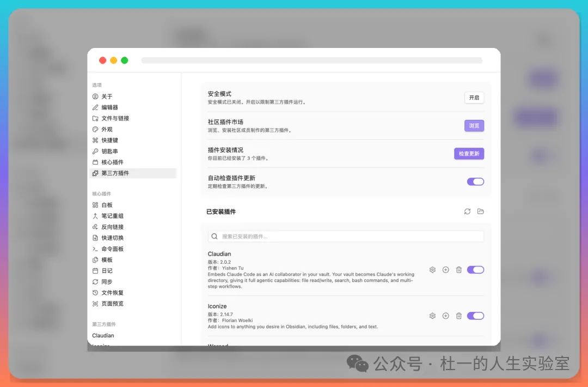Click the 编辑器 pencil icon
Screen dimensions: 588x387
[95, 107]
